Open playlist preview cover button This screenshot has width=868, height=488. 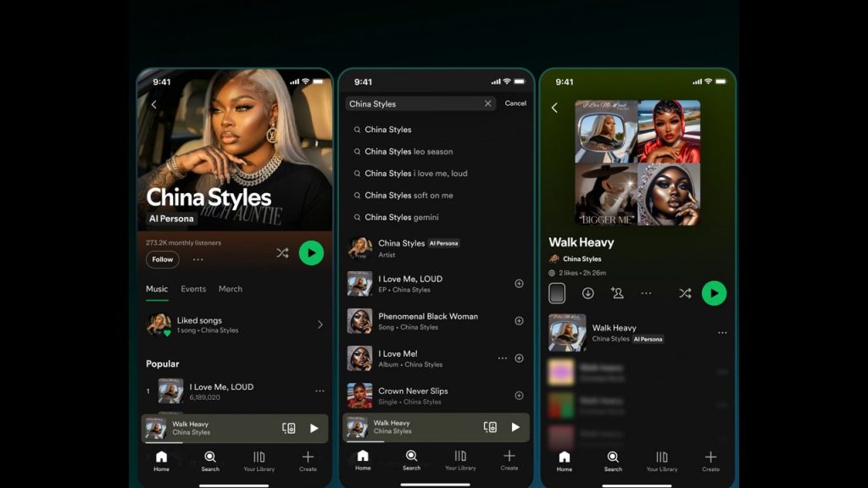[x=557, y=293]
